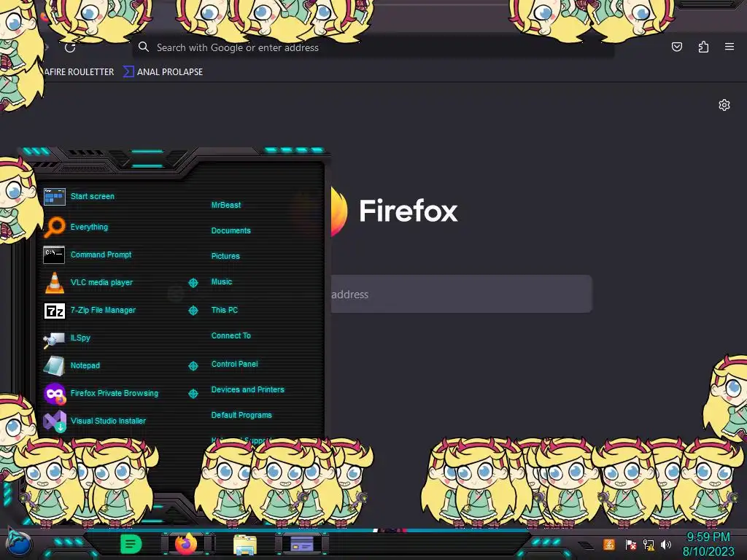Open Visual Studio Installer entry
Viewport: 747px width, 560px height.
point(108,421)
